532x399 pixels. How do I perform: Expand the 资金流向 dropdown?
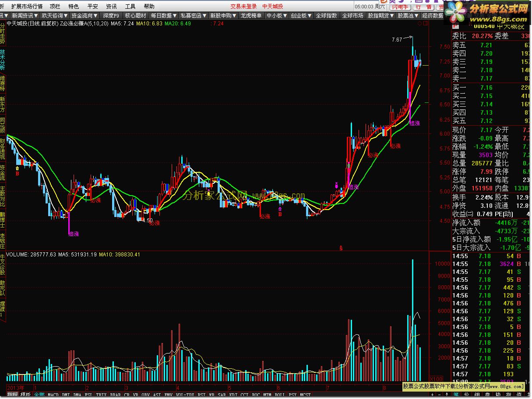(x=85, y=16)
